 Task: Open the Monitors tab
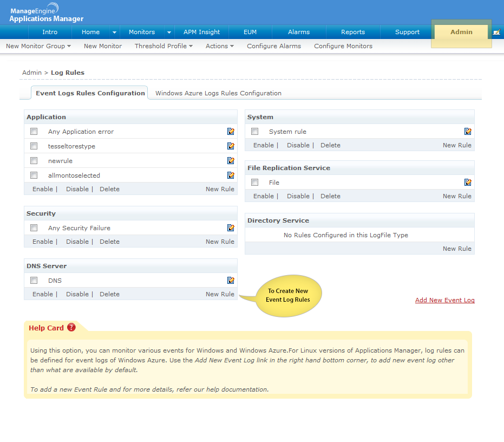point(142,32)
